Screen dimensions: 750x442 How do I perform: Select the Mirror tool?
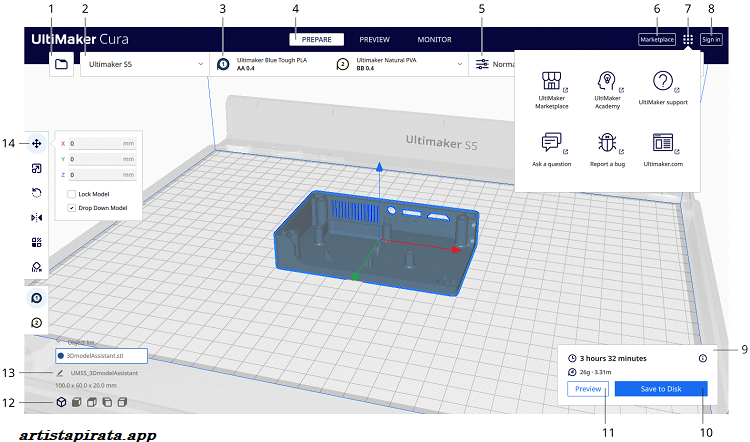(x=36, y=218)
